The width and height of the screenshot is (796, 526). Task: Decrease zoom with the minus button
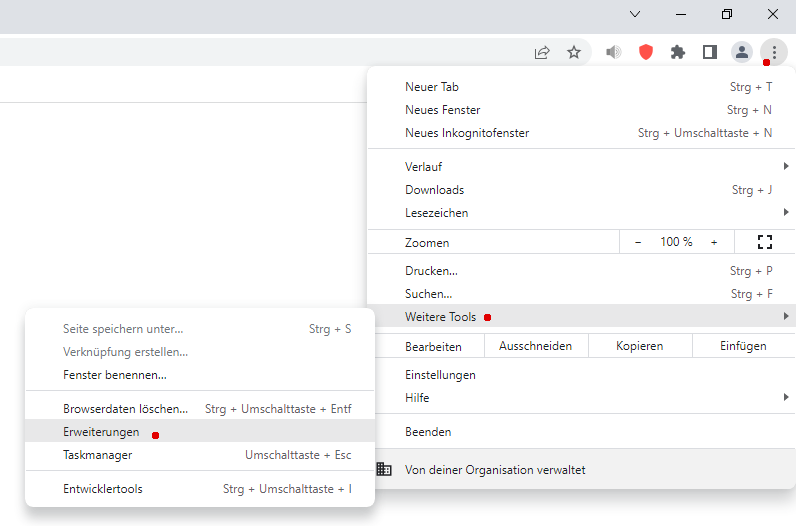[x=639, y=242]
